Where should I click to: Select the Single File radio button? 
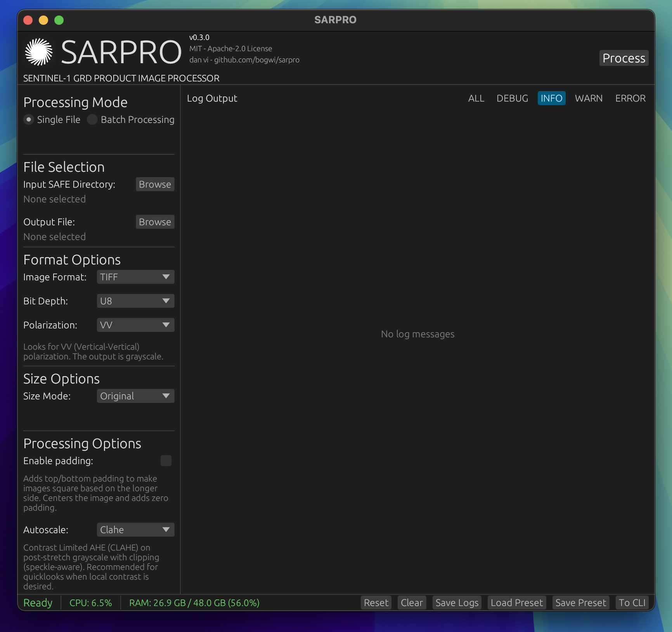click(29, 119)
